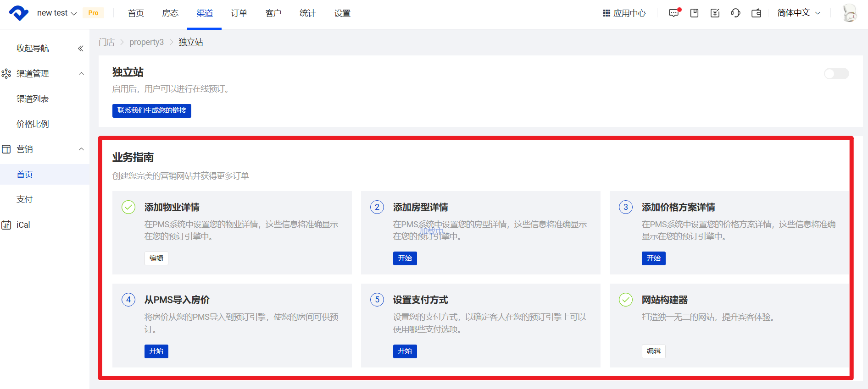This screenshot has height=389, width=868.
Task: Open the messages icon with red dot
Action: pyautogui.click(x=674, y=13)
